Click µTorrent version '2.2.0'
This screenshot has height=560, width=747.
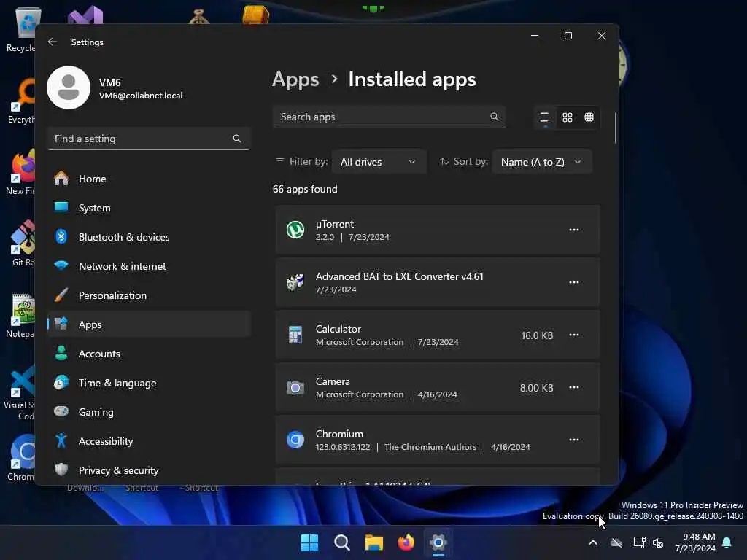click(325, 237)
